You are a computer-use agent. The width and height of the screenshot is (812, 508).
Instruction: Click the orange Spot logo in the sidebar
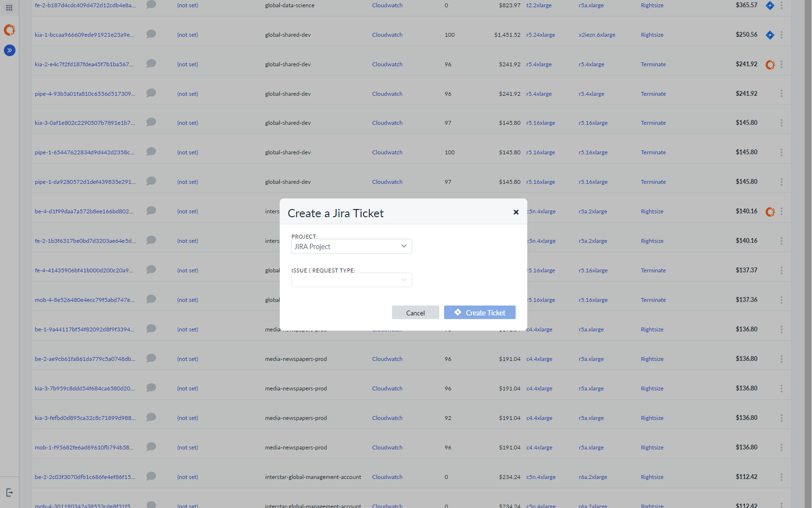pyautogui.click(x=9, y=30)
